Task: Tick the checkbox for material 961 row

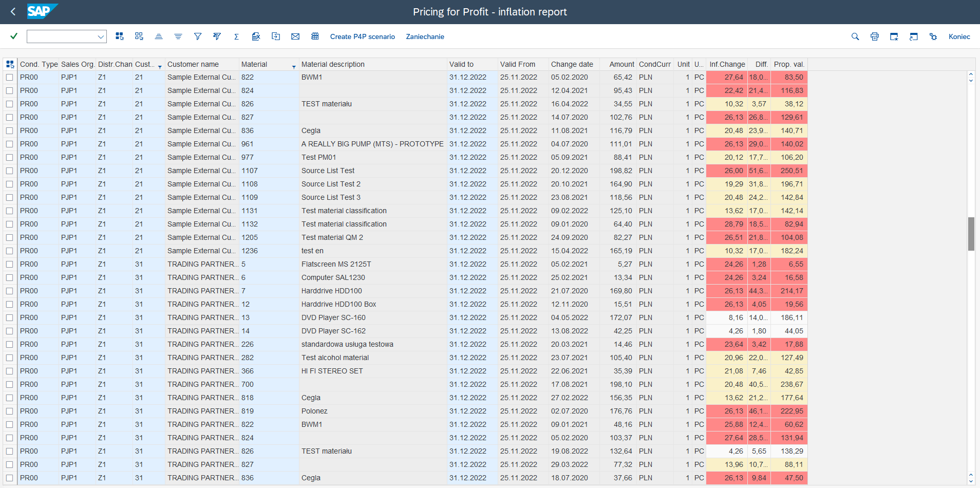Action: point(9,144)
